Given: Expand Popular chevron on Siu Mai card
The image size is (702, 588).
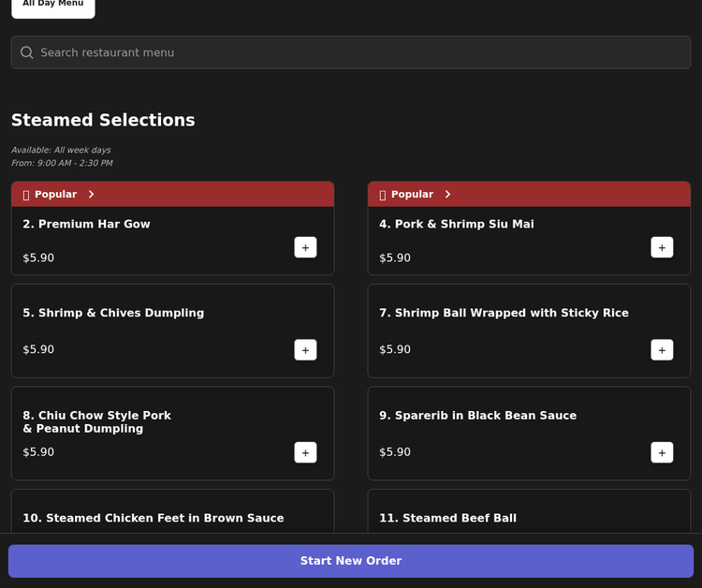Looking at the screenshot, I should point(447,195).
